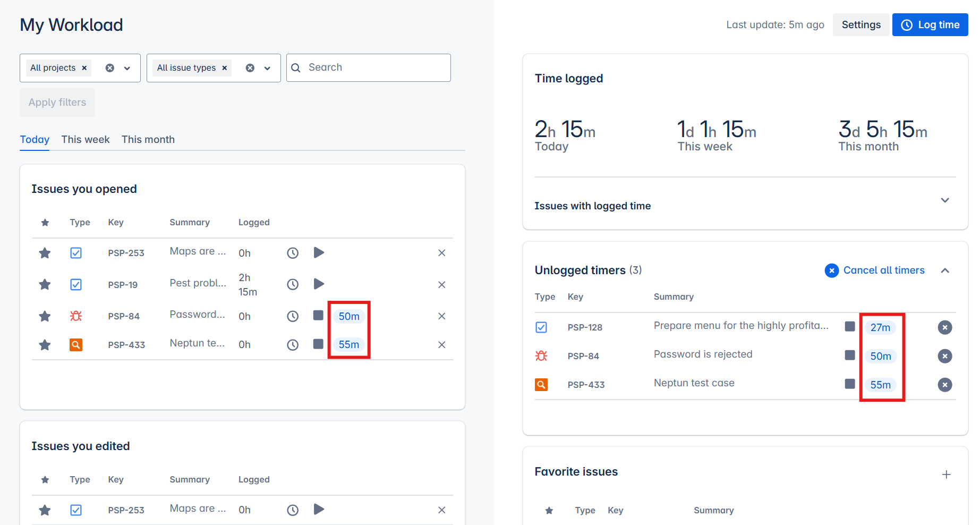Start timer for PSP-19 Pest problem
980x525 pixels.
click(x=319, y=284)
